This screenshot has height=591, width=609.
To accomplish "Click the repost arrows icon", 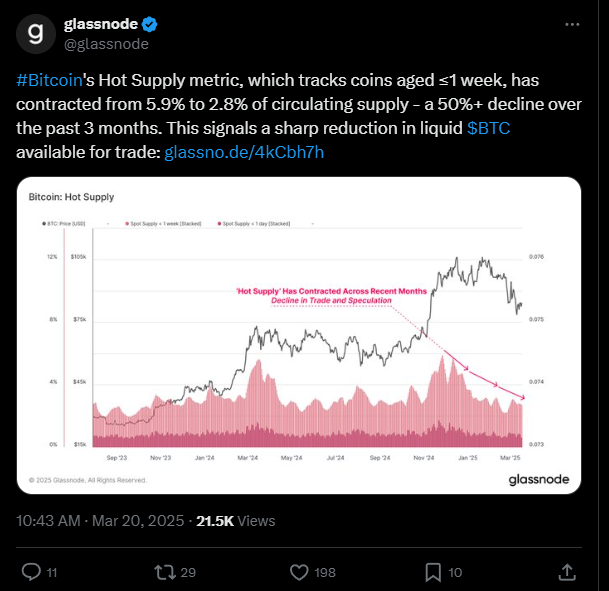I will pyautogui.click(x=166, y=572).
